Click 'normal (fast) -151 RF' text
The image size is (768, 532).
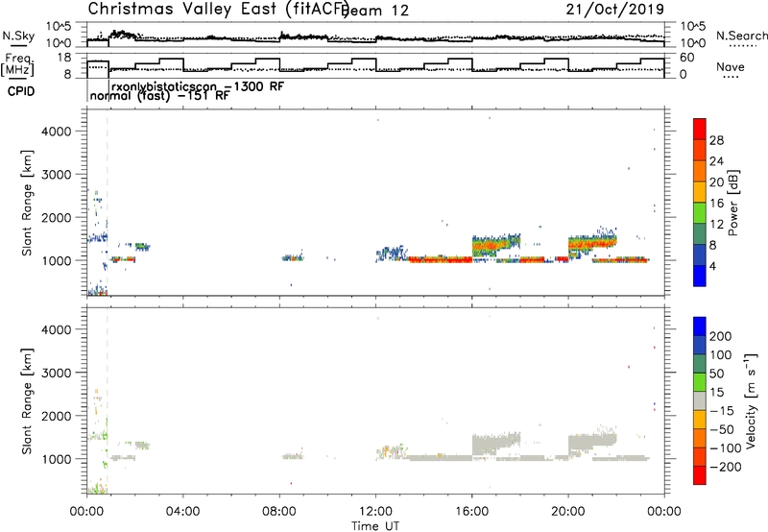pyautogui.click(x=159, y=96)
